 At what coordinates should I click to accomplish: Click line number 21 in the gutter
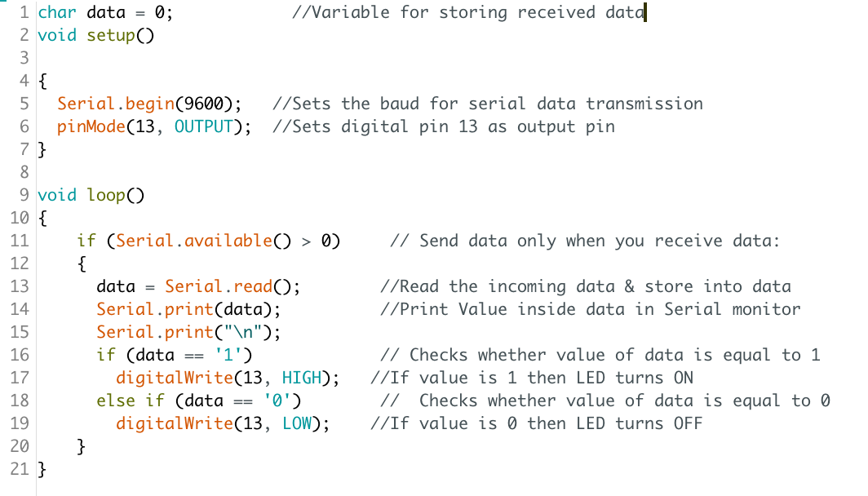click(18, 470)
